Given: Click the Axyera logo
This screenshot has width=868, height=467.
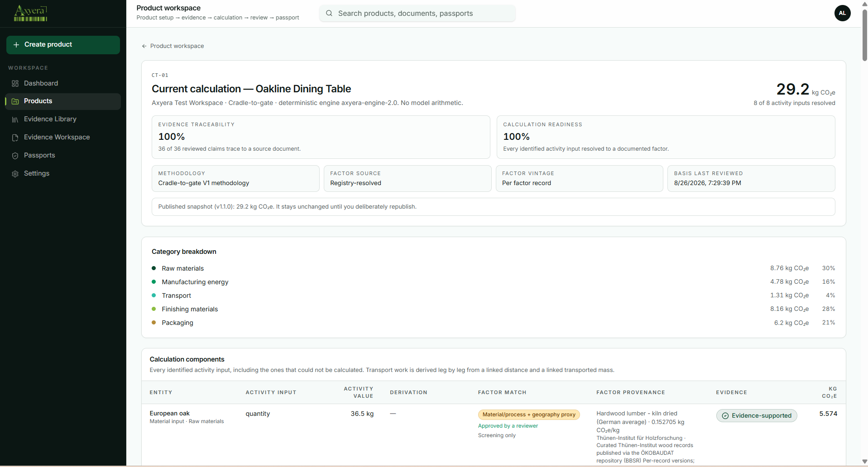Looking at the screenshot, I should click(30, 13).
